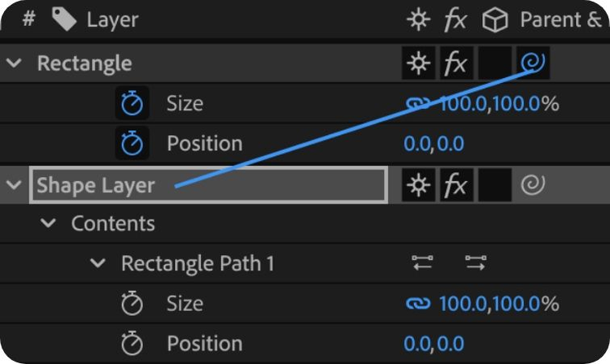Enable the stopwatch for Rectangle Path 1 Size
610x364 pixels.
[132, 304]
